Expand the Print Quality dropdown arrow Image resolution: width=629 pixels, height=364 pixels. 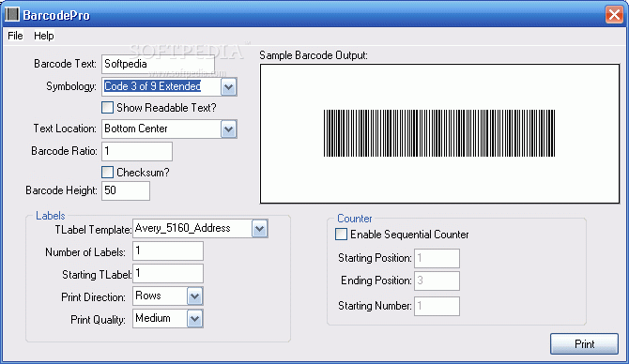click(x=195, y=319)
